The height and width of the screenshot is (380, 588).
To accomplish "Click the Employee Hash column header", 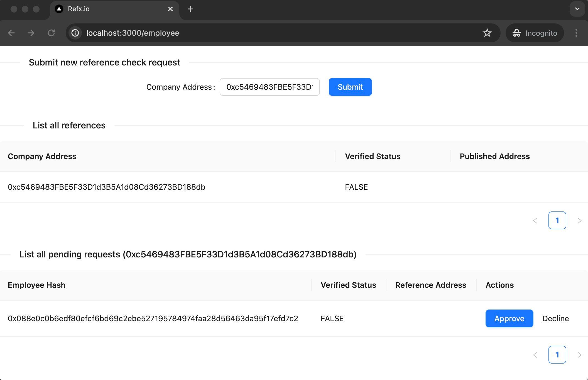I will 156,285.
